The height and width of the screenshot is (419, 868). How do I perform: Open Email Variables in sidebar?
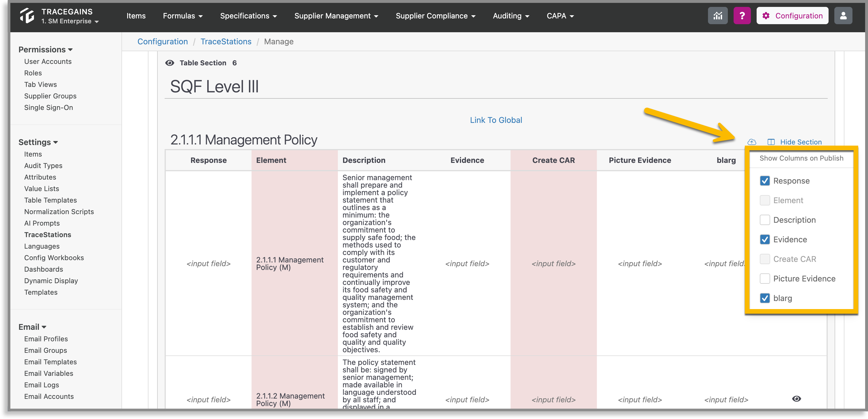(x=49, y=374)
